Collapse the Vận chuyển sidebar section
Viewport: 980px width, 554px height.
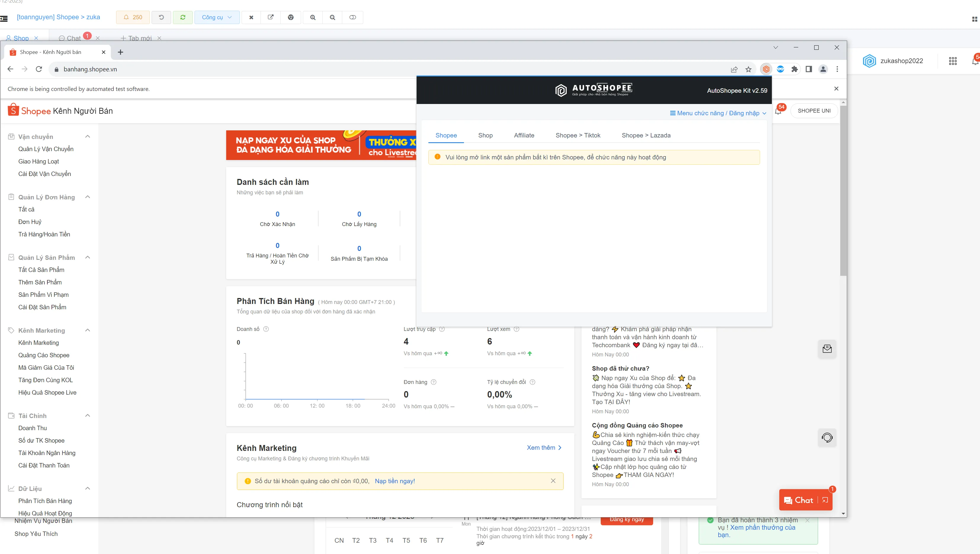tap(88, 137)
